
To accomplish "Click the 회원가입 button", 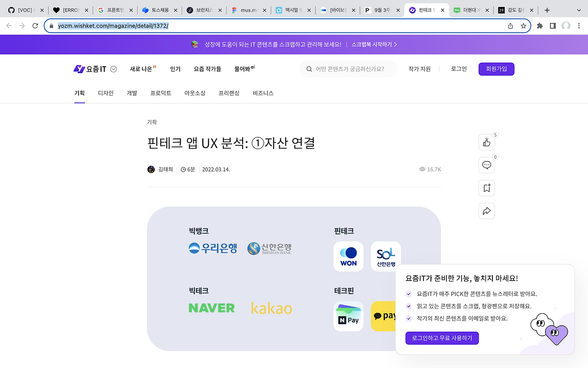I will [496, 69].
